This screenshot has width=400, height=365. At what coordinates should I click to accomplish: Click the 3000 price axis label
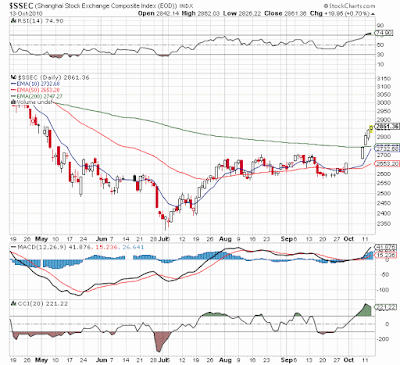(384, 103)
